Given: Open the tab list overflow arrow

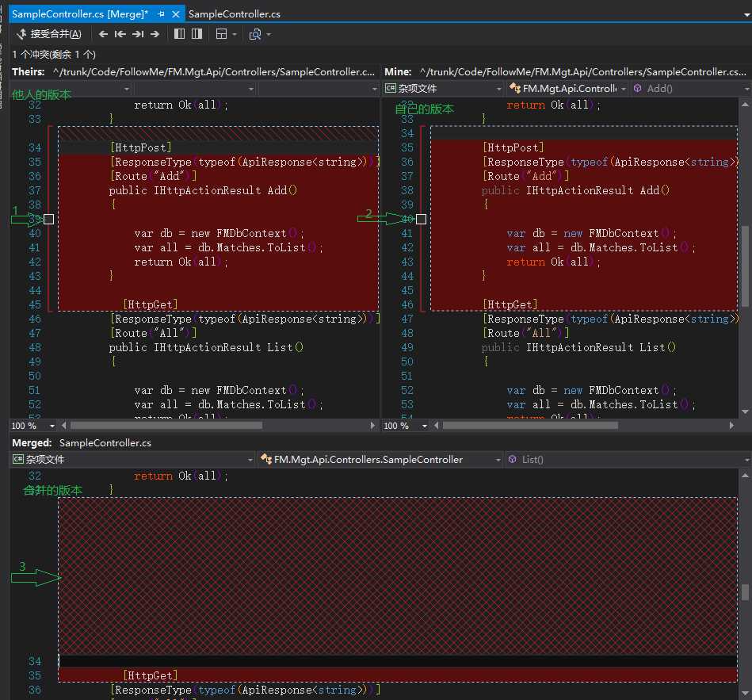Looking at the screenshot, I should pyautogui.click(x=746, y=14).
